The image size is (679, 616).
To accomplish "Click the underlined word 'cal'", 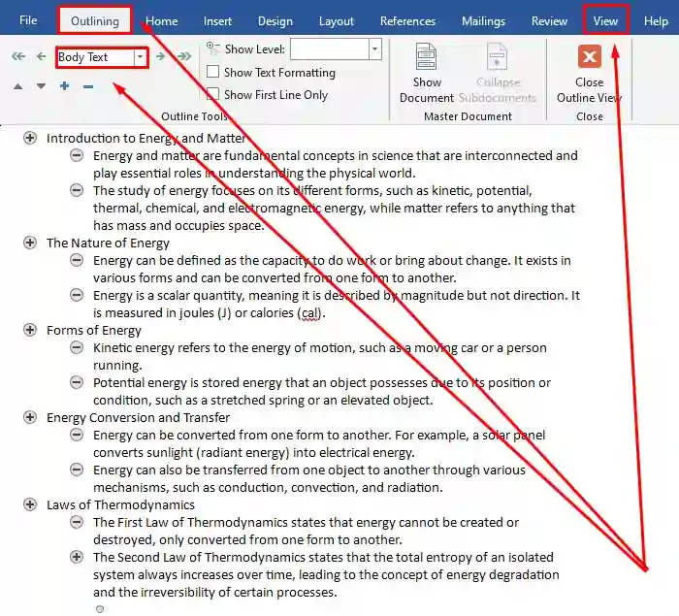I will (309, 312).
